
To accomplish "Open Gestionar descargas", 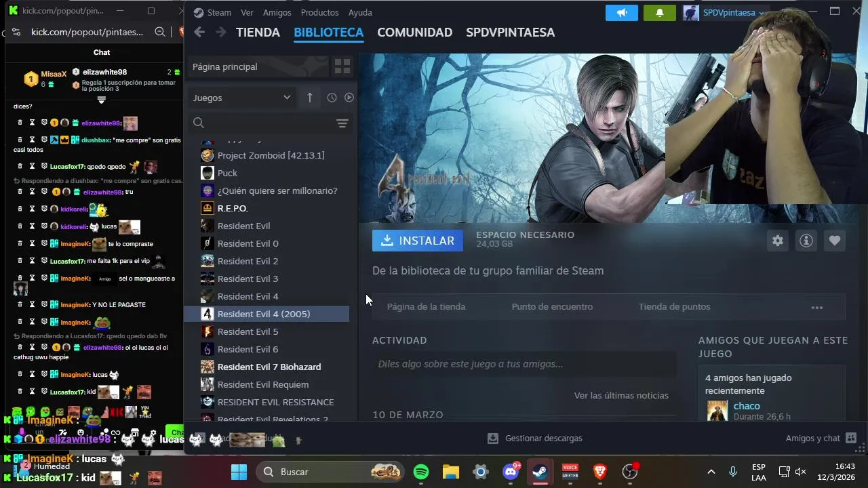I will 535,439.
